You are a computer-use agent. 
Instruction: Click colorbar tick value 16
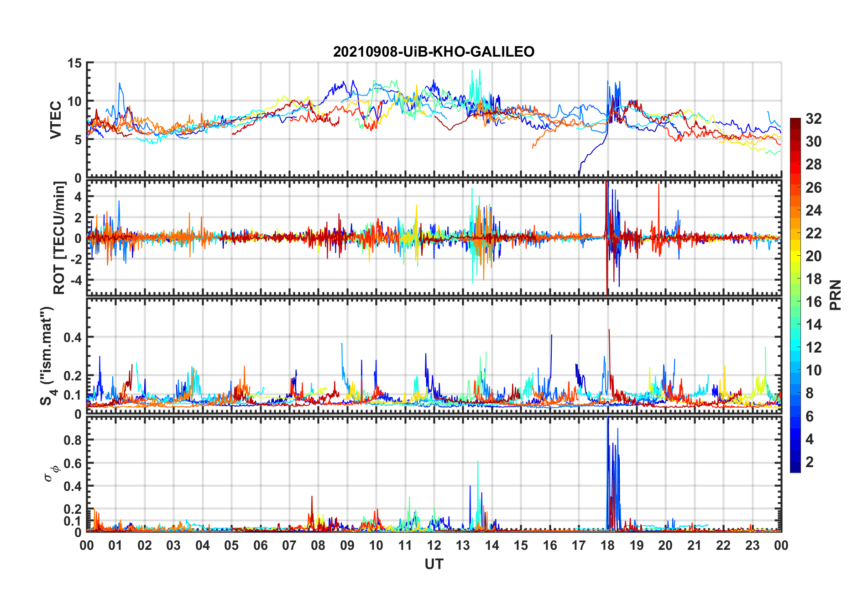[813, 302]
